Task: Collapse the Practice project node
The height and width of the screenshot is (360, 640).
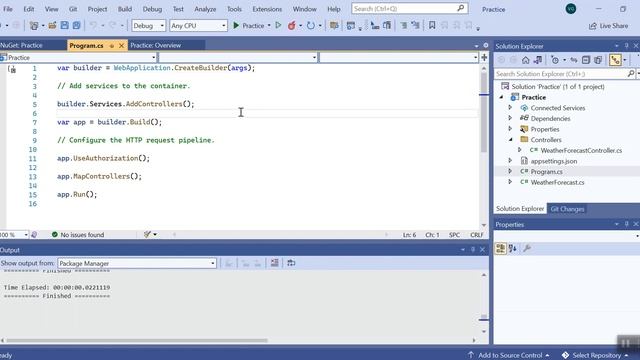Action: (x=502, y=97)
